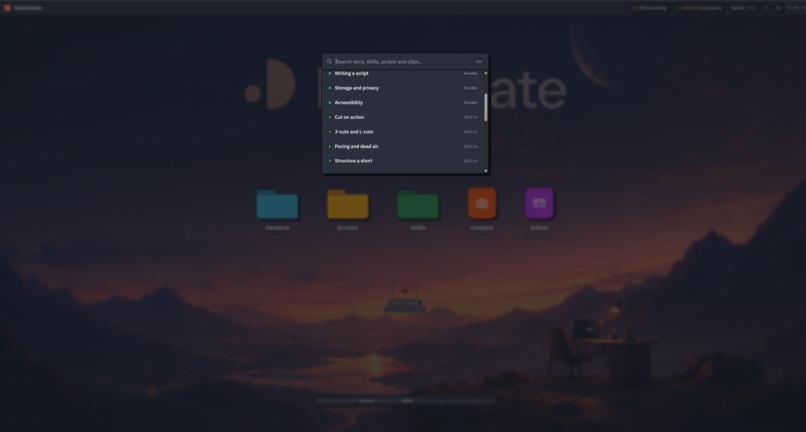Open the Structure a short result

tap(403, 161)
